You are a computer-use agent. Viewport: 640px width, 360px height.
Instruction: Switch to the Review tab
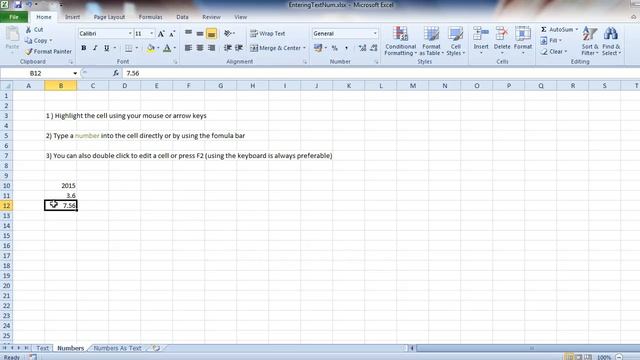[211, 17]
